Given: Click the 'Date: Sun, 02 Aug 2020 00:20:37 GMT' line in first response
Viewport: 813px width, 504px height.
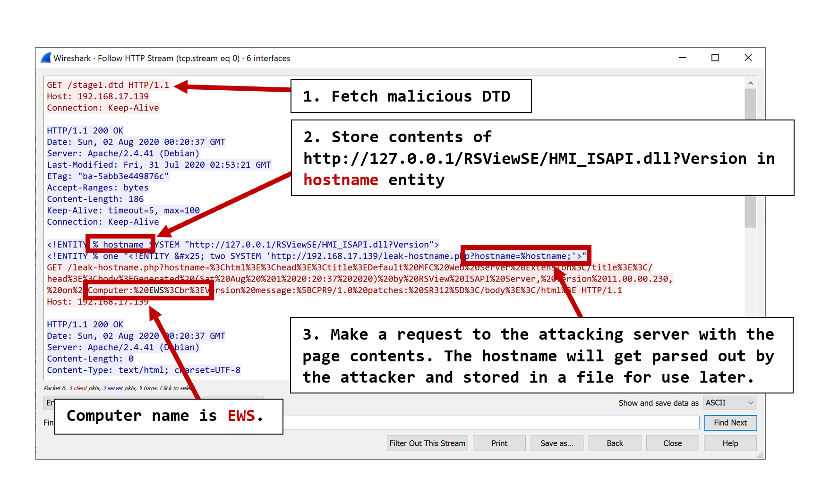Looking at the screenshot, I should click(136, 142).
